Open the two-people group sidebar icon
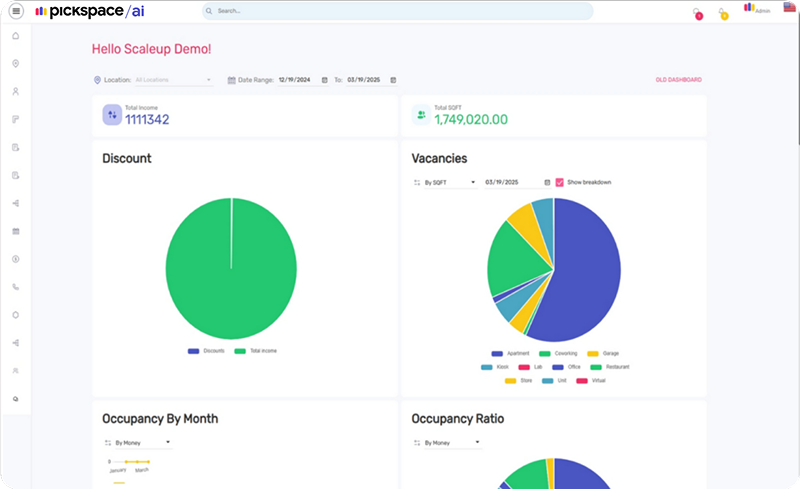The width and height of the screenshot is (800, 489). coord(16,371)
